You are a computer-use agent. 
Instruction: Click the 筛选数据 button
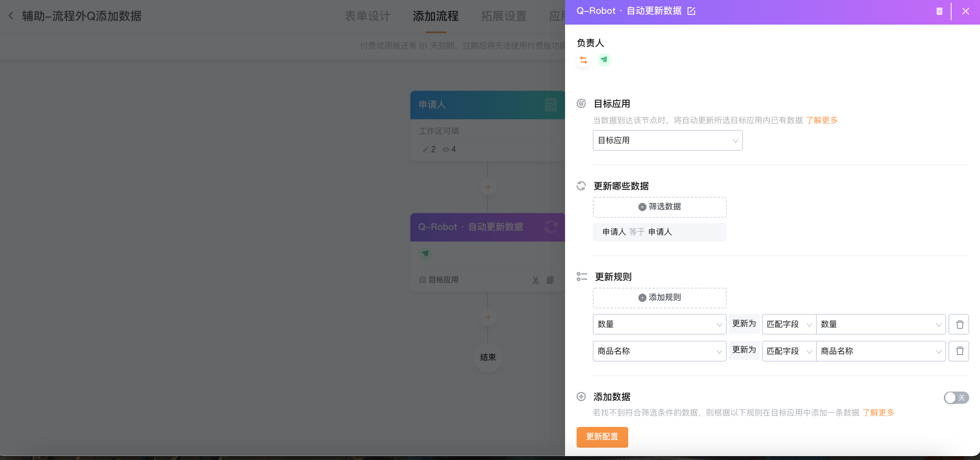click(x=659, y=207)
